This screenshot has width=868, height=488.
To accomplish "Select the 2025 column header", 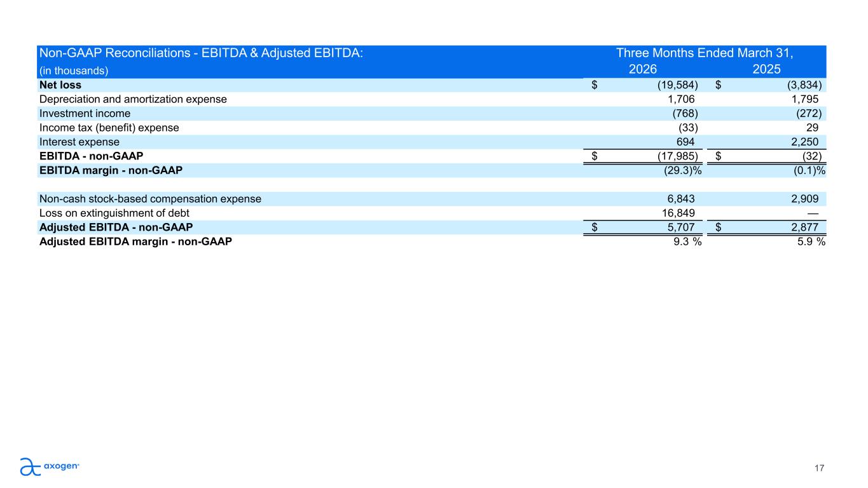I will tap(766, 69).
